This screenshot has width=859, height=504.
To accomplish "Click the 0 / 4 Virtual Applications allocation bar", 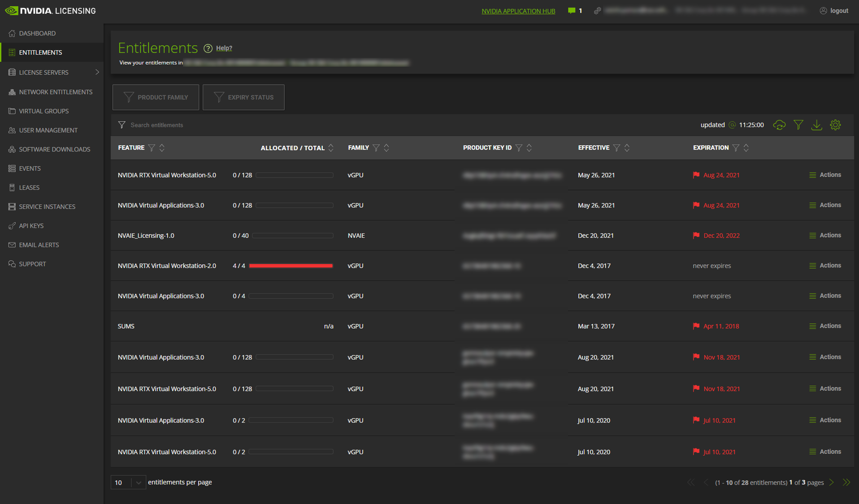I will coord(291,296).
